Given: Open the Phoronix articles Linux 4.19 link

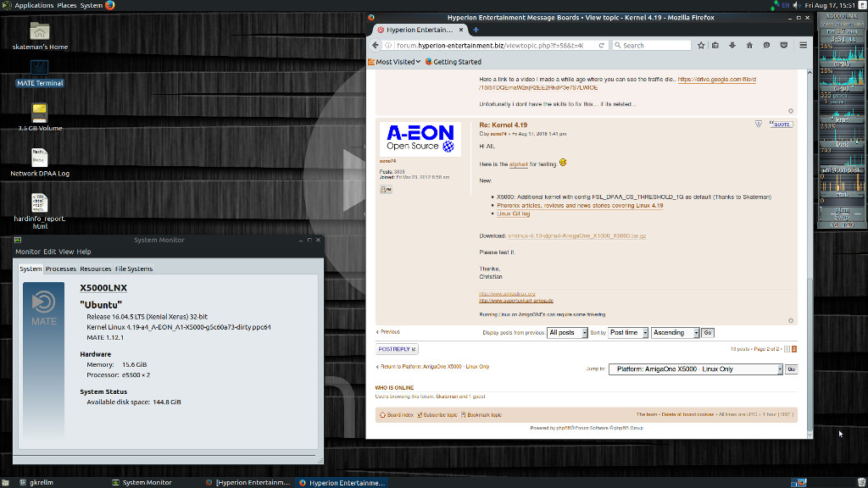Looking at the screenshot, I should point(580,205).
